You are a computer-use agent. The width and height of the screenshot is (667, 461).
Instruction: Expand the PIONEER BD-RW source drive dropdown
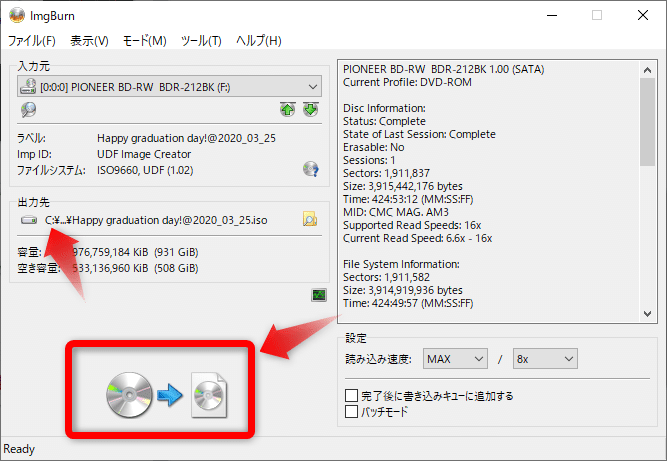point(169,87)
